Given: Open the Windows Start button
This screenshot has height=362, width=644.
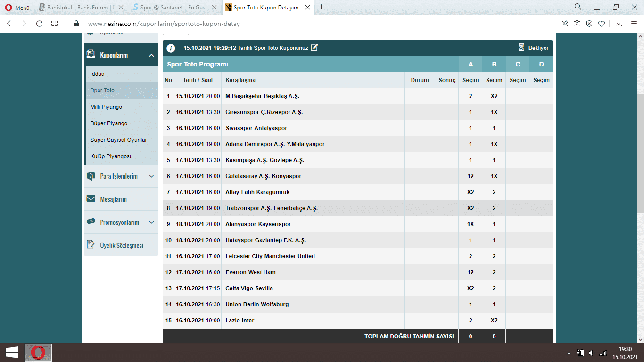Looking at the screenshot, I should 12,352.
